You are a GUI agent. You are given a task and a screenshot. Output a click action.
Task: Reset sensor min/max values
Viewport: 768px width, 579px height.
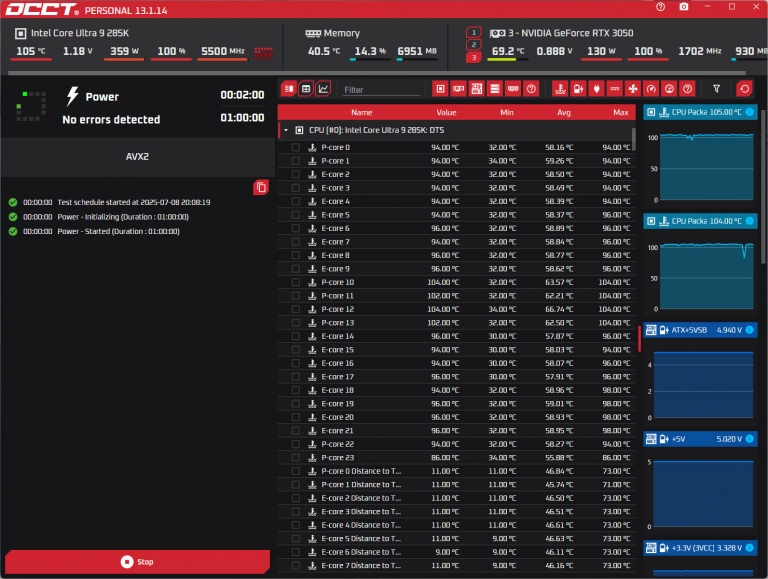point(744,89)
